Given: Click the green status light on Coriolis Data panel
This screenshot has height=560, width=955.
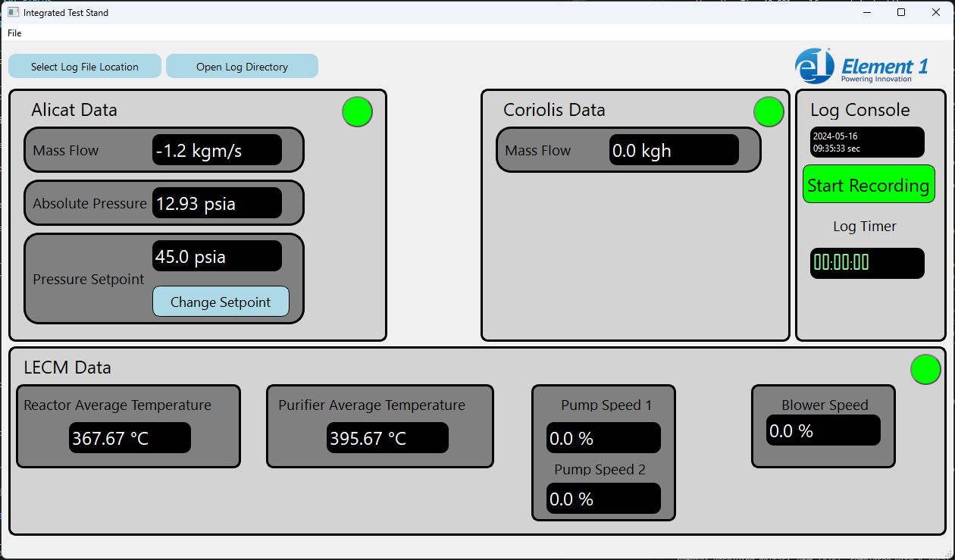Looking at the screenshot, I should (769, 111).
